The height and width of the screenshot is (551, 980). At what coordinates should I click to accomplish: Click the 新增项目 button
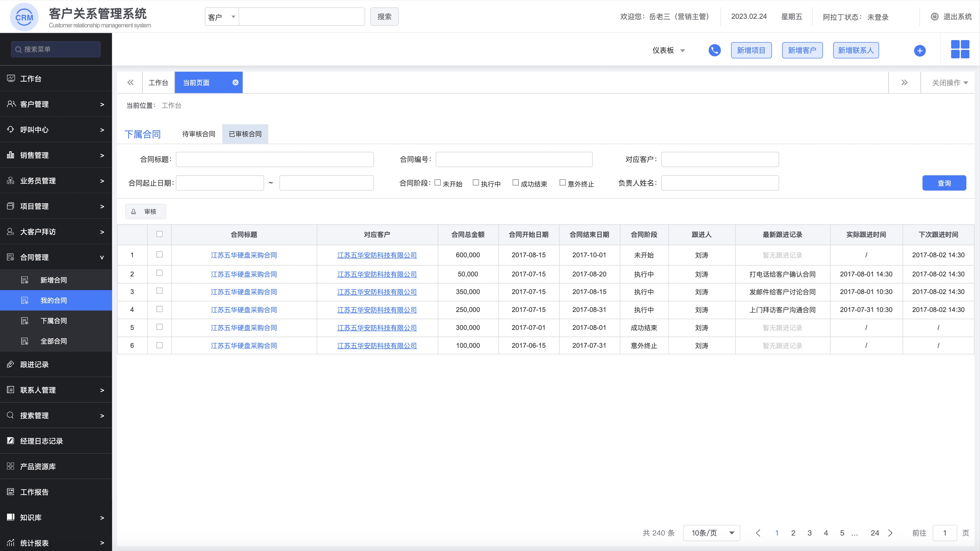coord(751,50)
